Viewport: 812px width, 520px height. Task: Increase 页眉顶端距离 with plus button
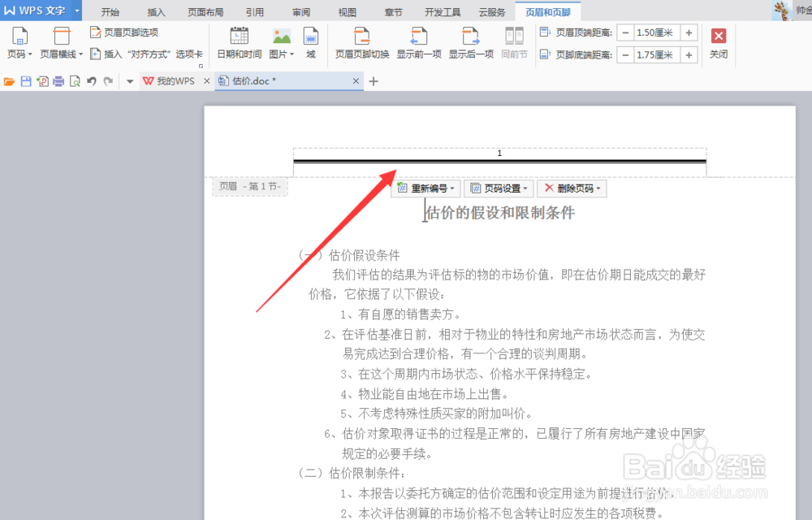tap(689, 32)
